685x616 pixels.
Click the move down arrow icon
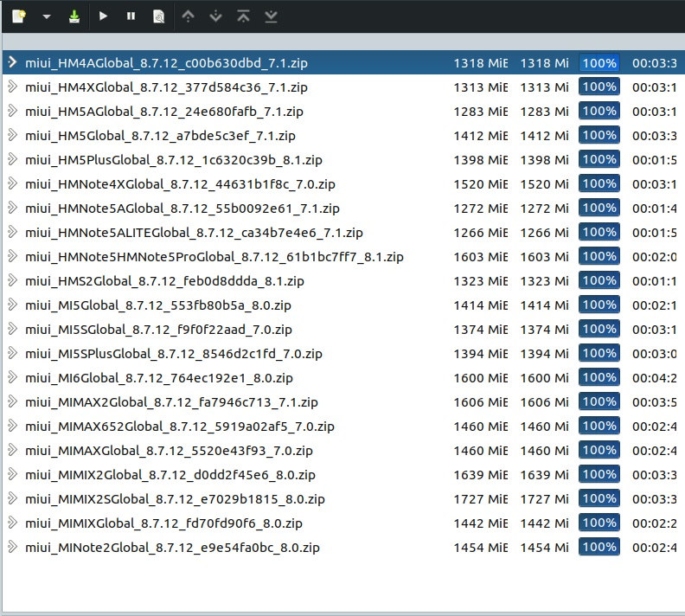(215, 16)
